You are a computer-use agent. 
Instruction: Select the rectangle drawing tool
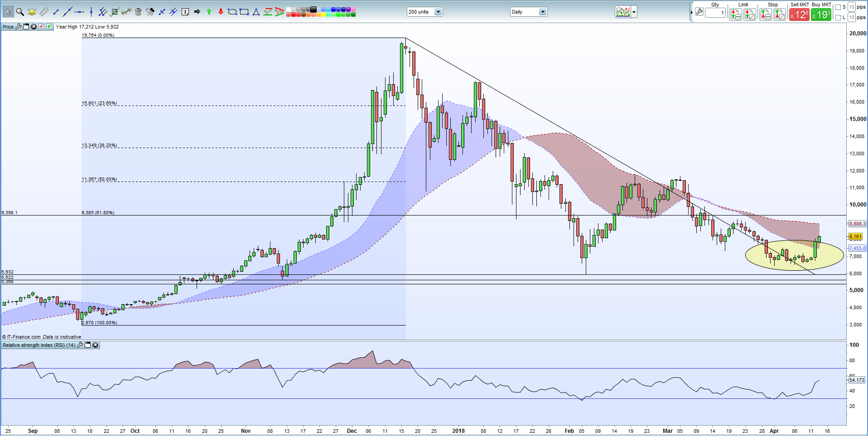click(244, 12)
